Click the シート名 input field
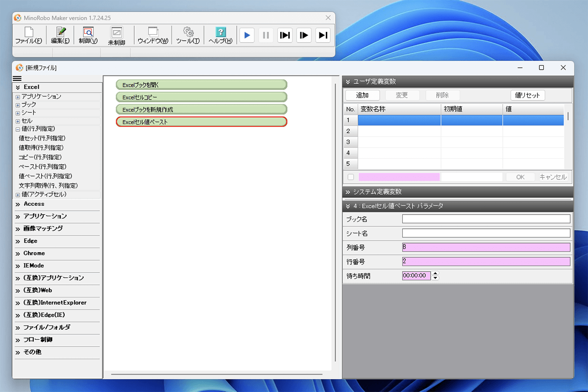 [486, 233]
